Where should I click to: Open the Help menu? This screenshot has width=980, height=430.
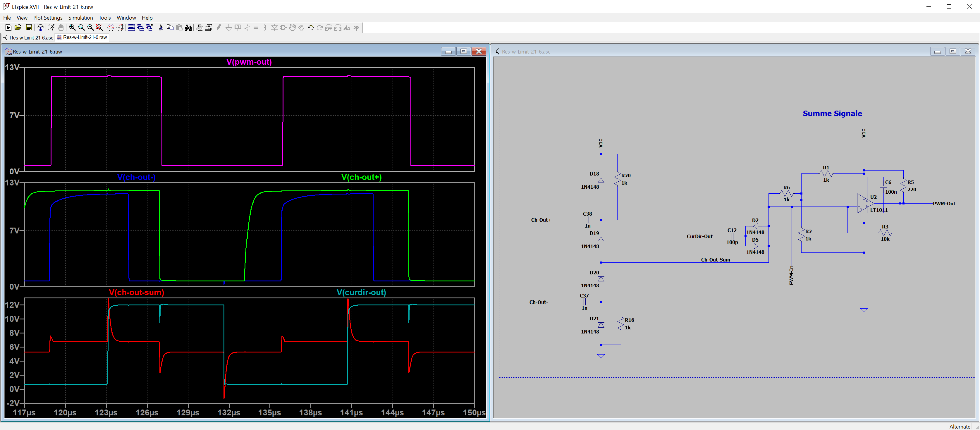147,18
